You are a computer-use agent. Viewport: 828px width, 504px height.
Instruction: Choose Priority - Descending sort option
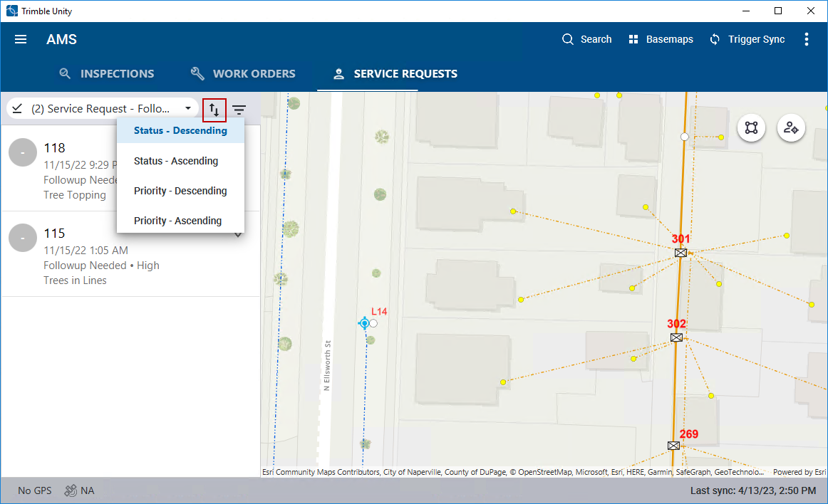click(180, 191)
